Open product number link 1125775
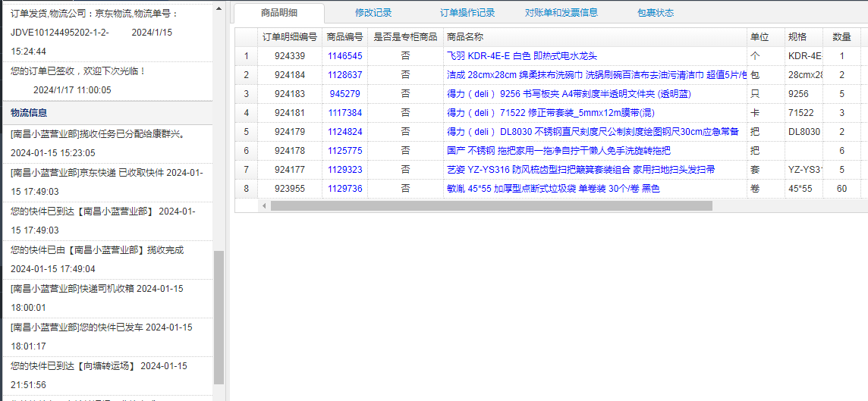Viewport: 868px width, 401px height. coord(345,150)
